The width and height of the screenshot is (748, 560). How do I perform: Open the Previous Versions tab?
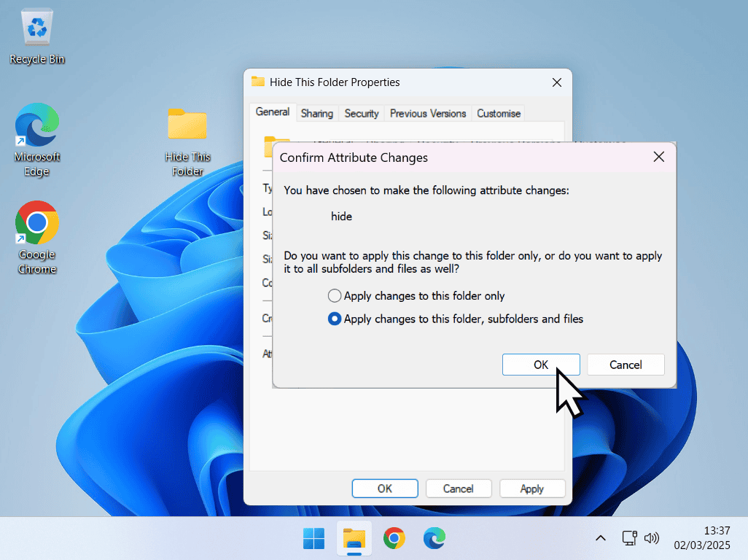[428, 113]
